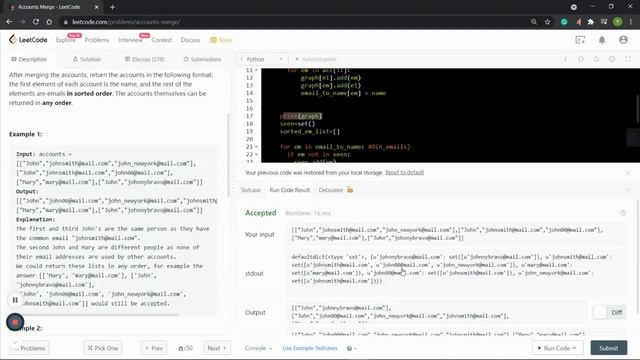Click Reset to default link
640x360 pixels.
[405, 173]
